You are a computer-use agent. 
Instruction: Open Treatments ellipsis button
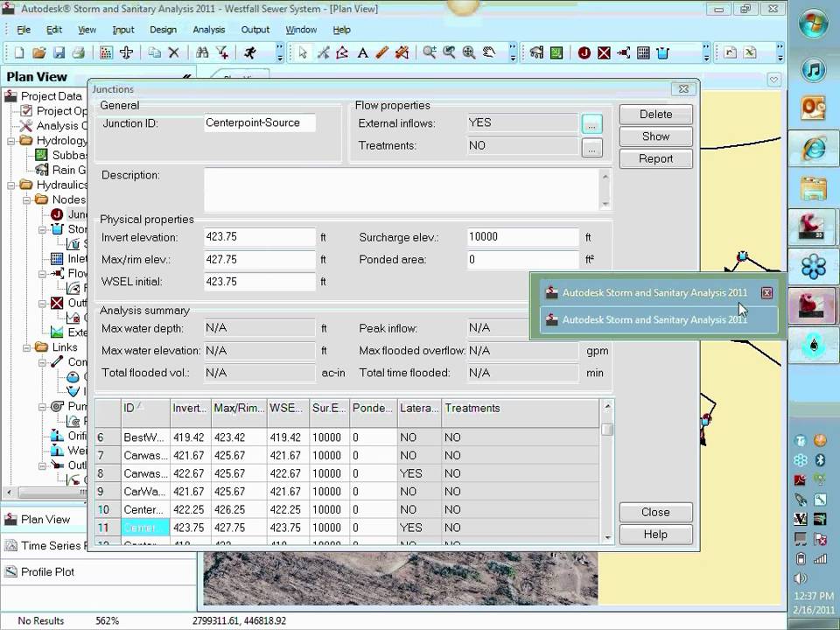[591, 147]
